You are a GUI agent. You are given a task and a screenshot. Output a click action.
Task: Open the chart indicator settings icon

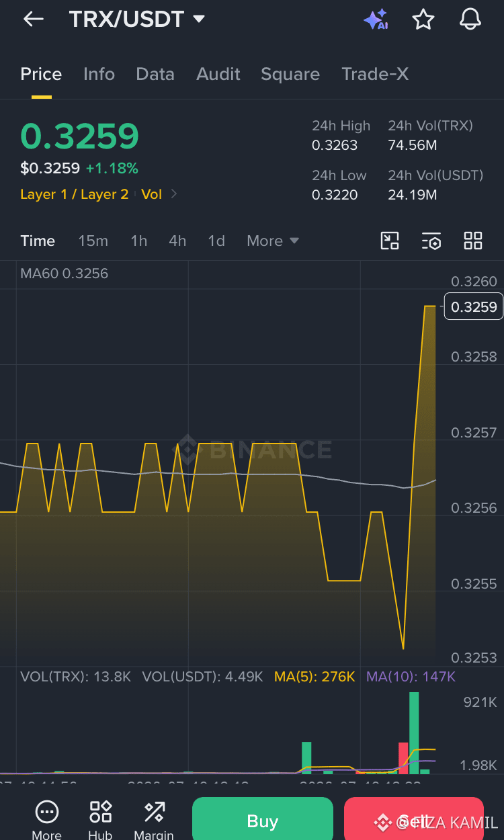coord(431,241)
